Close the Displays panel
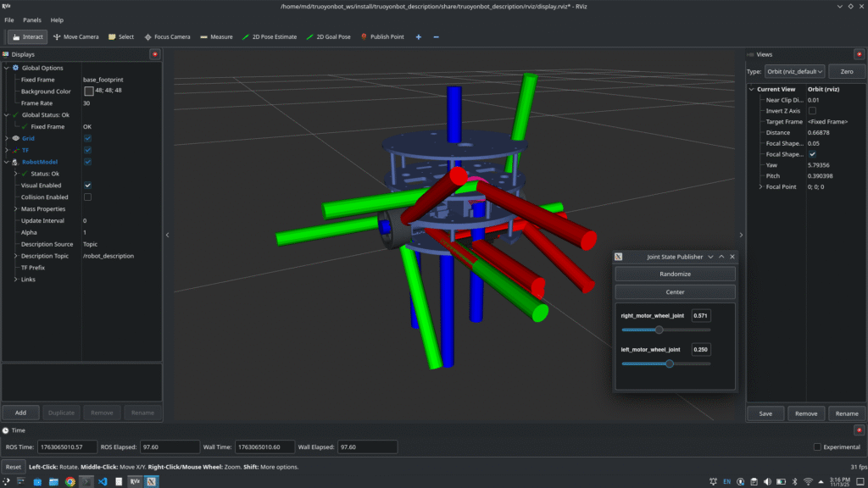This screenshot has width=868, height=488. point(154,54)
